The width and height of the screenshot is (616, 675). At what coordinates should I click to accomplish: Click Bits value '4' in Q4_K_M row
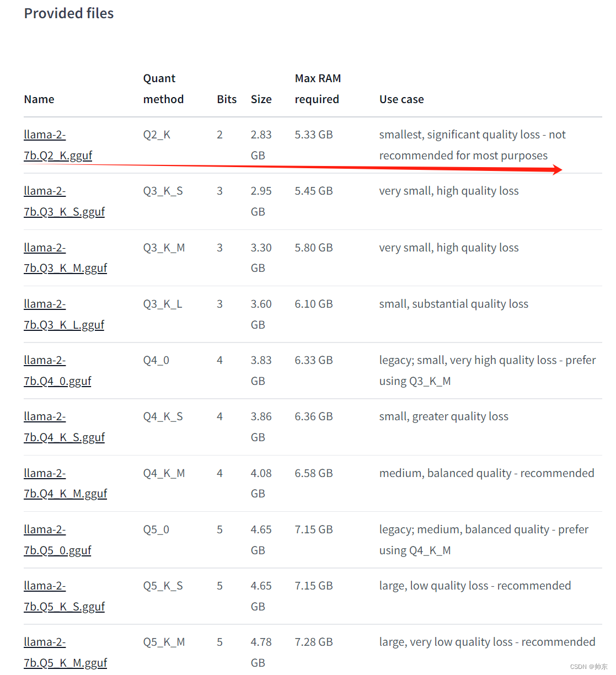click(x=219, y=473)
